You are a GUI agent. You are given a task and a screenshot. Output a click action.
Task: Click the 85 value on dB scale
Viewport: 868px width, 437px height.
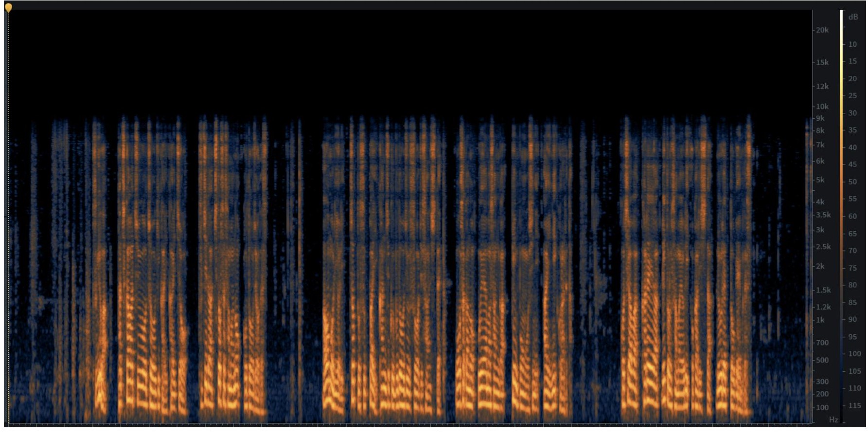853,303
